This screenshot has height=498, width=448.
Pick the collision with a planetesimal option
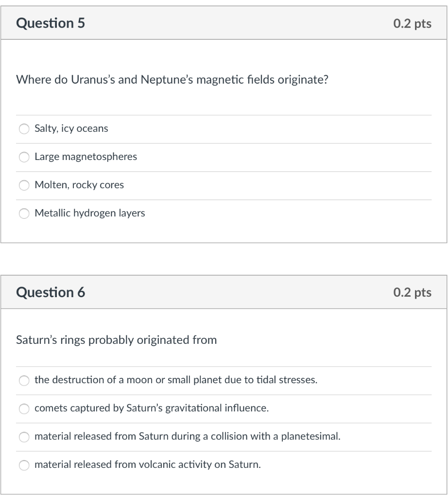[x=24, y=437]
